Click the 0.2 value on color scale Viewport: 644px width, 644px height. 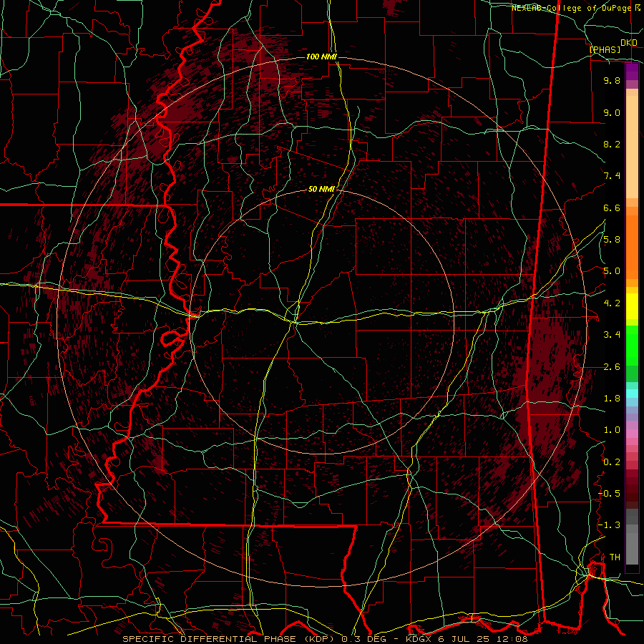click(x=612, y=462)
